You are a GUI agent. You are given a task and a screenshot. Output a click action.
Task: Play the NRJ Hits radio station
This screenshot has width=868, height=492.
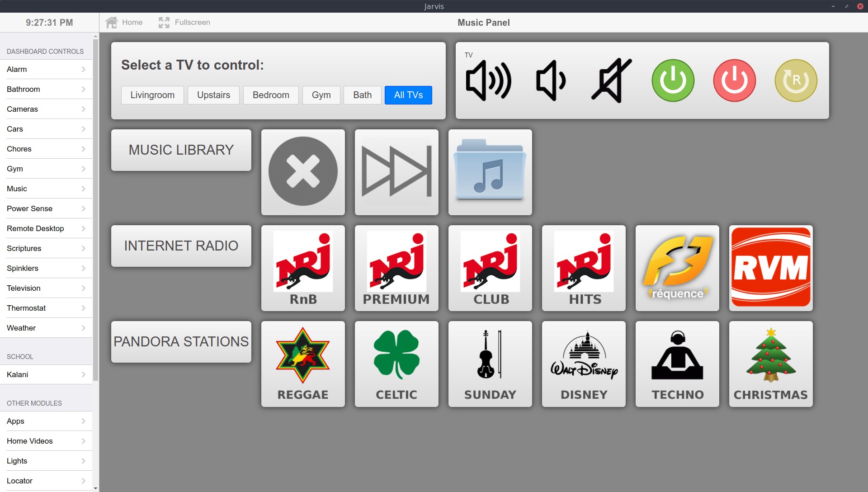click(583, 268)
